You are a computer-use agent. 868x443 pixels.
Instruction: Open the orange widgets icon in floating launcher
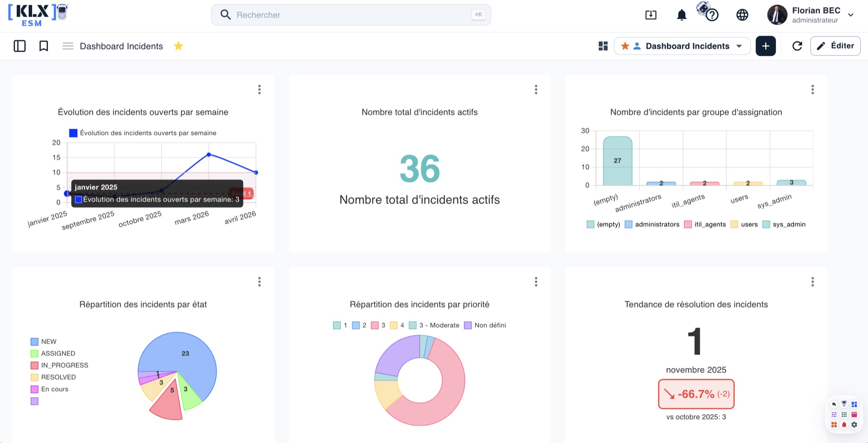click(x=834, y=425)
